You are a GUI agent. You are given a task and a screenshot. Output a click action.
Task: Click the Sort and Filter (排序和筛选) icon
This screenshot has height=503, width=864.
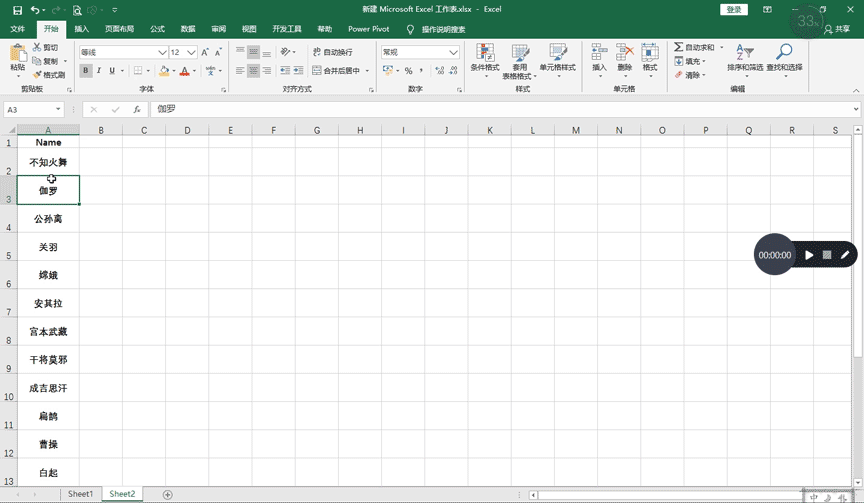point(744,59)
